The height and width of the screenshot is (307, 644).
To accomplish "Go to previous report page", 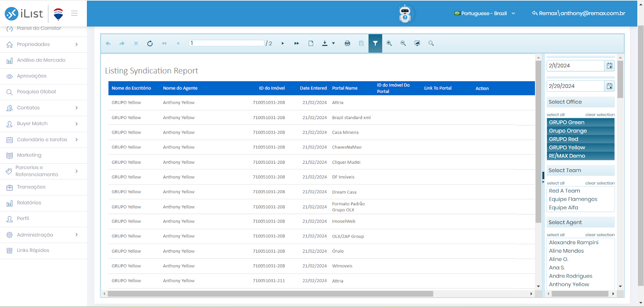I will 178,43.
